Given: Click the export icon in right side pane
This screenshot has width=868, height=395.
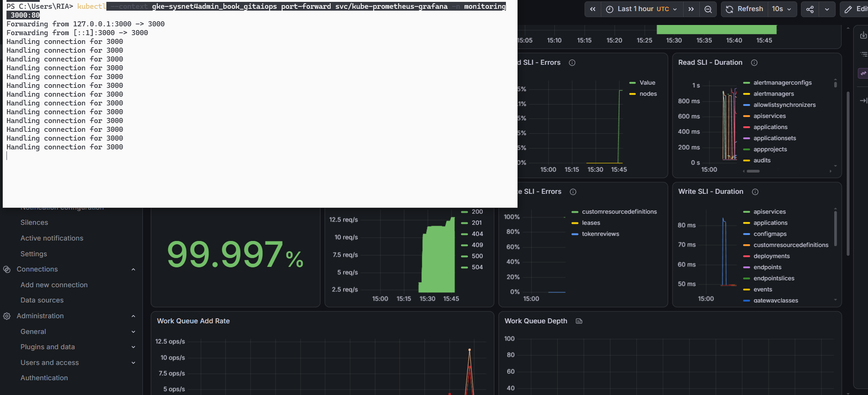Looking at the screenshot, I should (x=863, y=35).
